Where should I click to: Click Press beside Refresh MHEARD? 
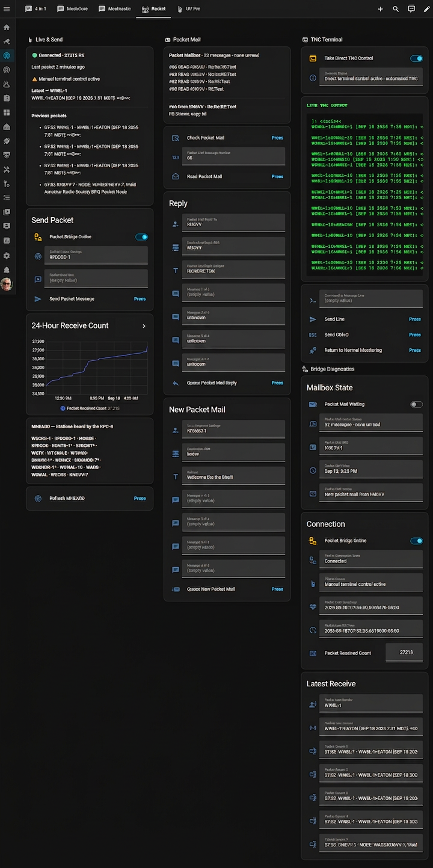pyautogui.click(x=140, y=498)
